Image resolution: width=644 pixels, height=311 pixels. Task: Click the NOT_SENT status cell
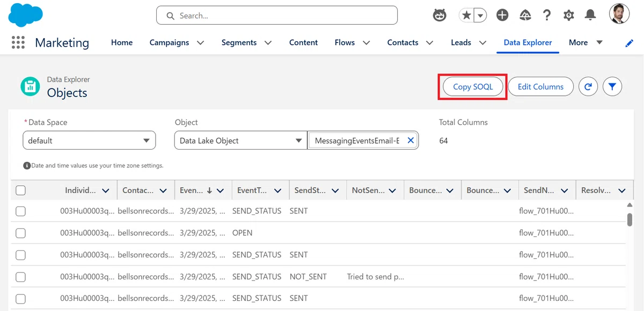308,277
